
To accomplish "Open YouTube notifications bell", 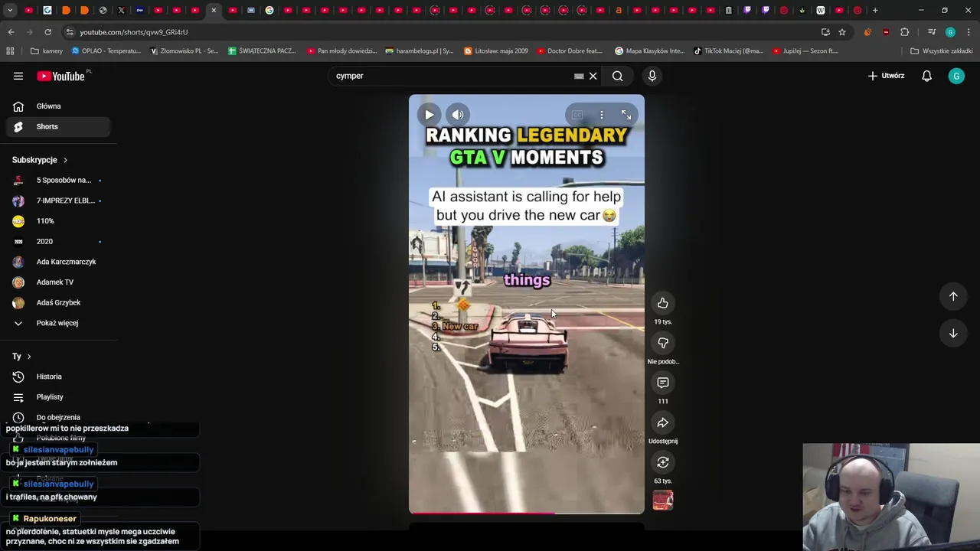I will click(926, 76).
